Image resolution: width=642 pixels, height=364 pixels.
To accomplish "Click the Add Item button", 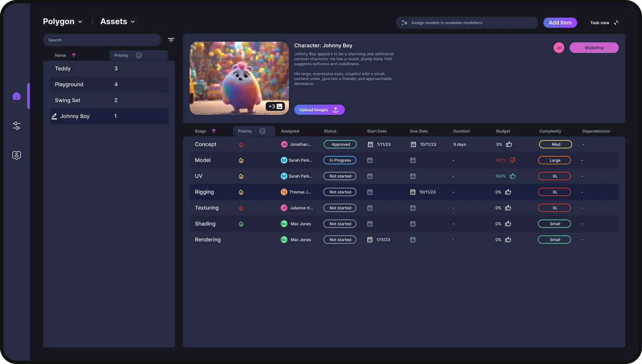I will pos(560,23).
